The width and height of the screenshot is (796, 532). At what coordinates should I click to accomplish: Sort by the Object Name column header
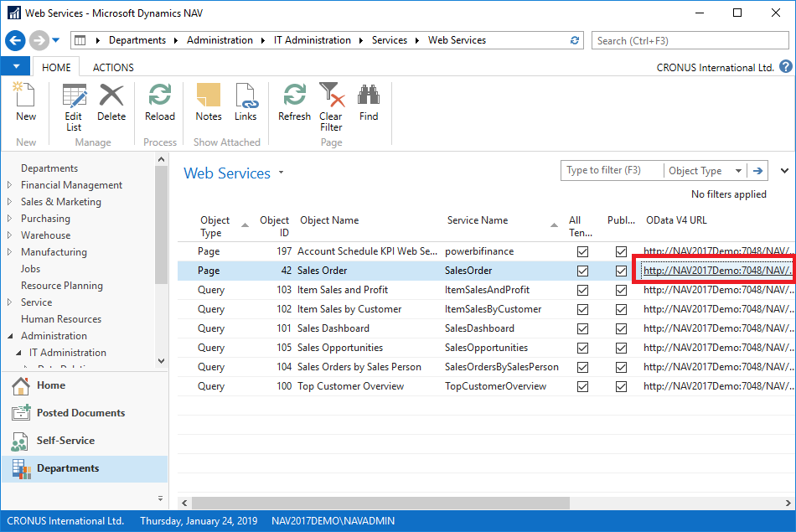pos(329,220)
